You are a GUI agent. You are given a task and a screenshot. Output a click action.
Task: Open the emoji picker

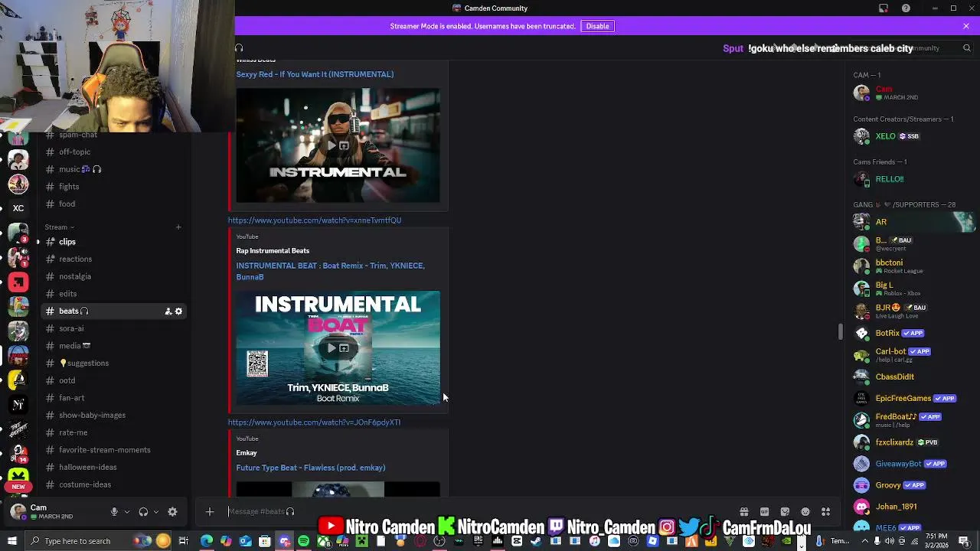coord(805,512)
